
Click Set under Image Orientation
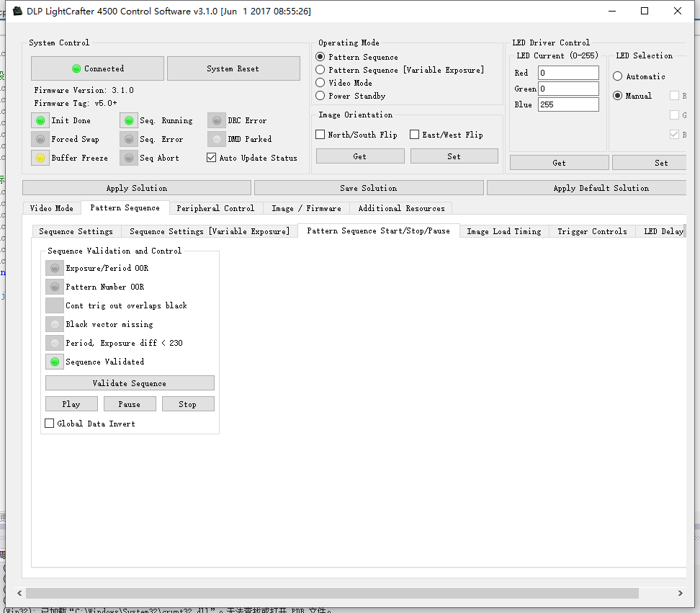tap(454, 156)
